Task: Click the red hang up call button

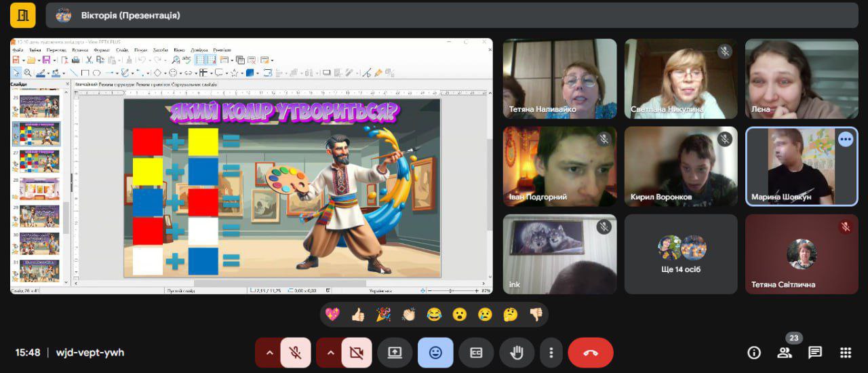Action: (x=590, y=353)
